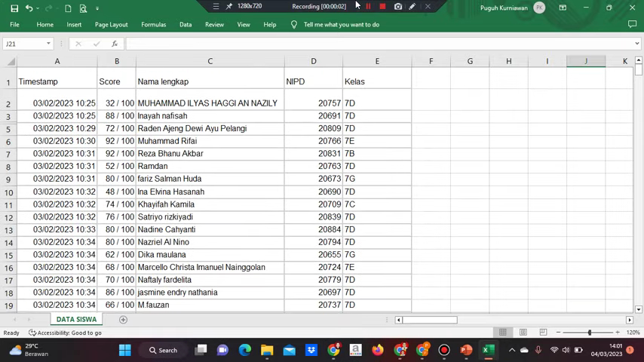Viewport: 644px width, 362px height.
Task: Click the New blank workbook icon
Action: (68, 8)
